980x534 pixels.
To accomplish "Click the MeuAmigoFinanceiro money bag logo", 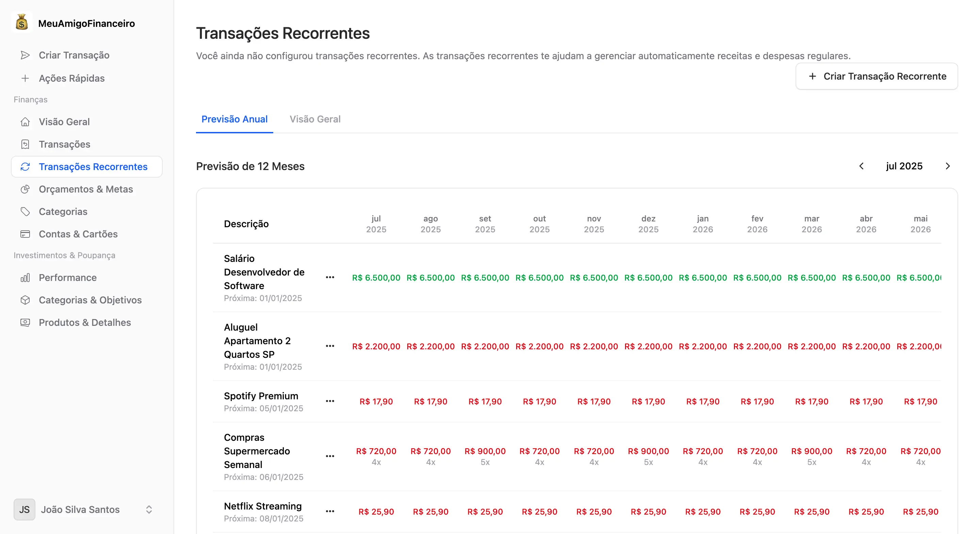I will [22, 23].
